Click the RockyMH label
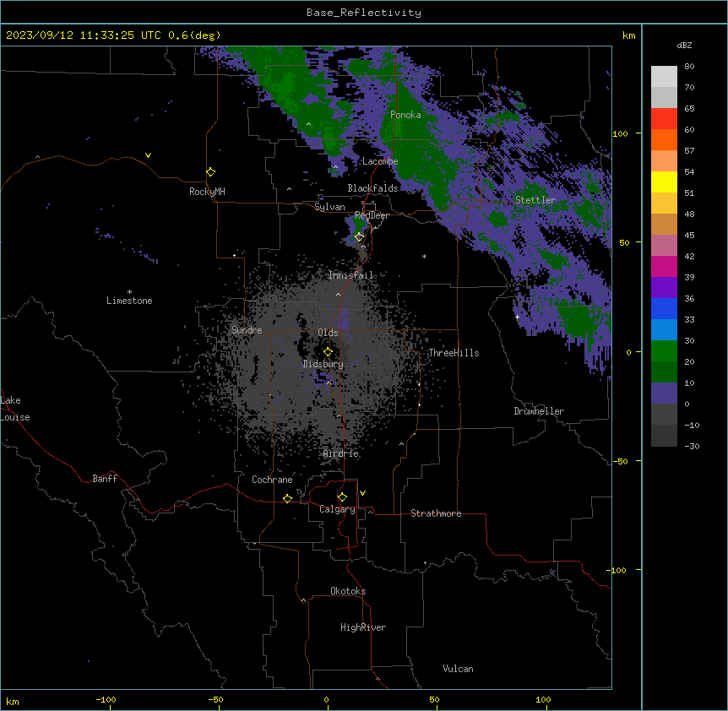Viewport: 728px width, 711px height. point(207,192)
